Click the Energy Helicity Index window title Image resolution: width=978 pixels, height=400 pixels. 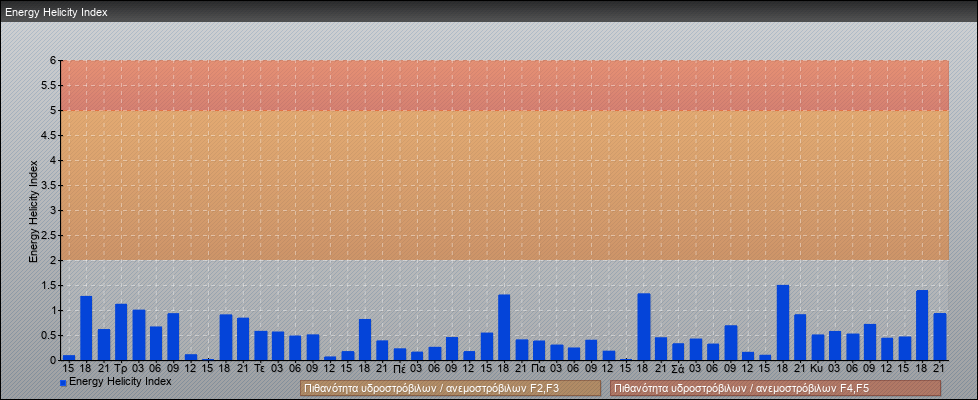[x=56, y=12]
